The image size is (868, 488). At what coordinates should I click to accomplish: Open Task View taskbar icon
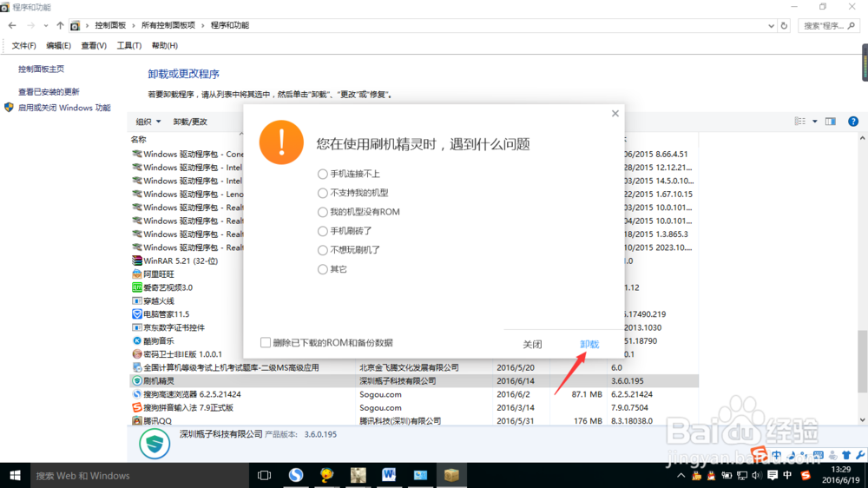(x=265, y=475)
